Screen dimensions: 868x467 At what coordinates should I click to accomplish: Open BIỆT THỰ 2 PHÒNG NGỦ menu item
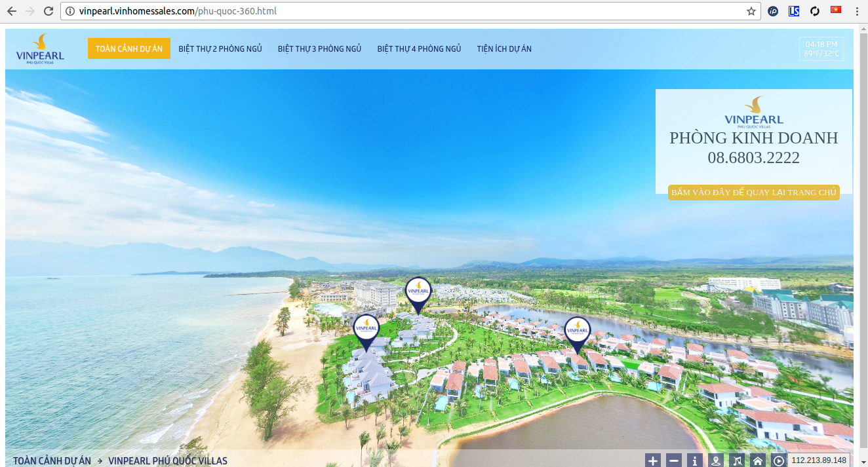pyautogui.click(x=220, y=48)
